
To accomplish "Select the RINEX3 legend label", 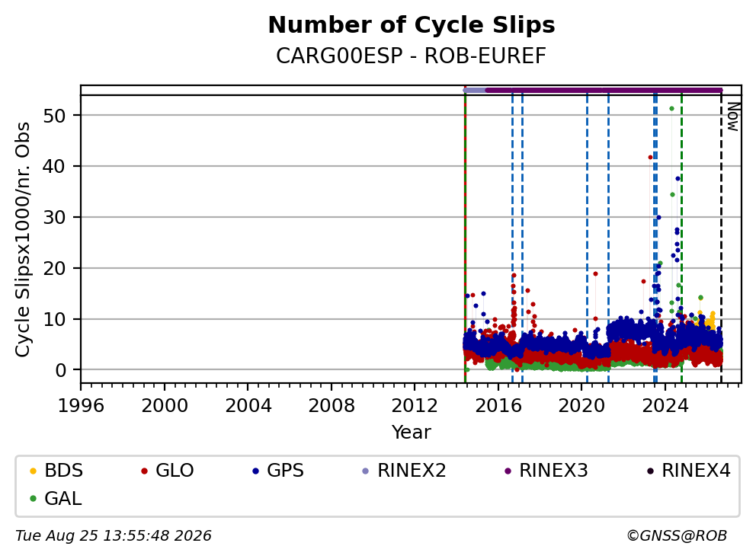I will pyautogui.click(x=553, y=471).
